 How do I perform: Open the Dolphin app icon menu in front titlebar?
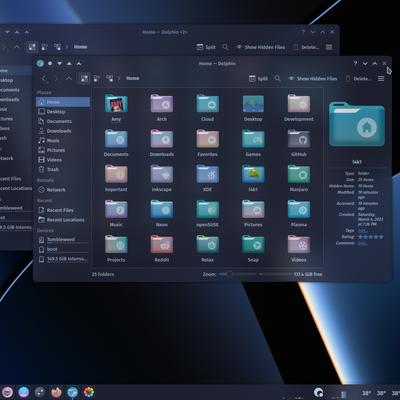40,63
